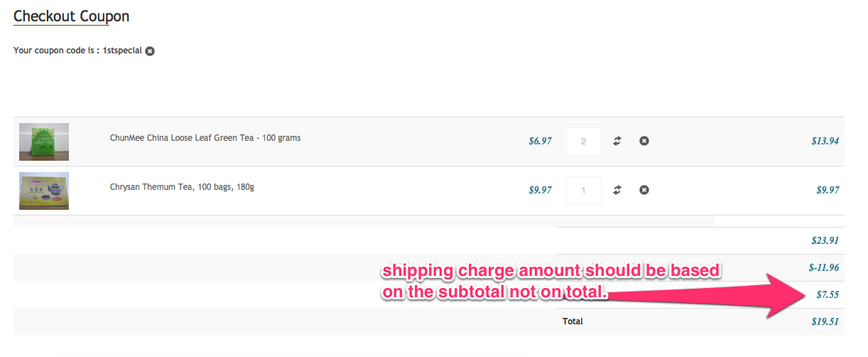Viewport: 868px width, 357px height.
Task: Update quantity for Chrysan Themum Tea
Action: click(617, 190)
